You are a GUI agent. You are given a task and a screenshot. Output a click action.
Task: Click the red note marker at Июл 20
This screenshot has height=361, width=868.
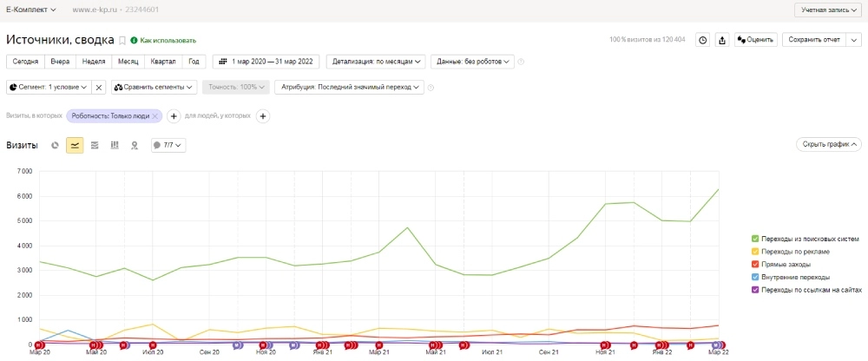pos(153,345)
